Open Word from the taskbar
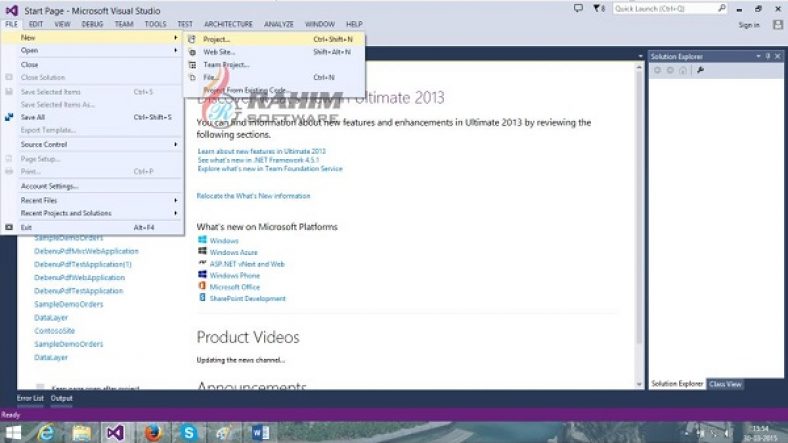This screenshot has height=443, width=788. click(260, 433)
